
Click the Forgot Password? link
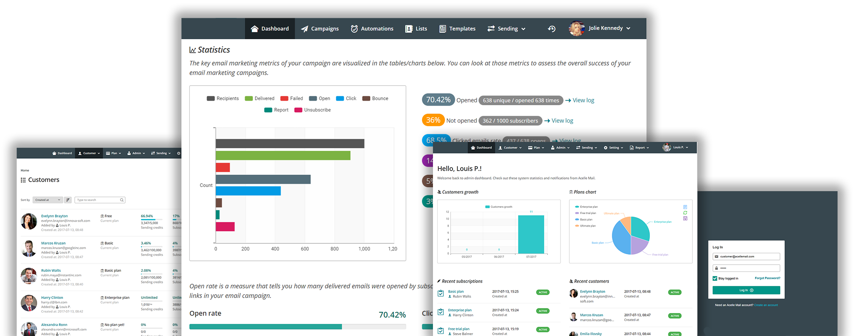pyautogui.click(x=767, y=278)
